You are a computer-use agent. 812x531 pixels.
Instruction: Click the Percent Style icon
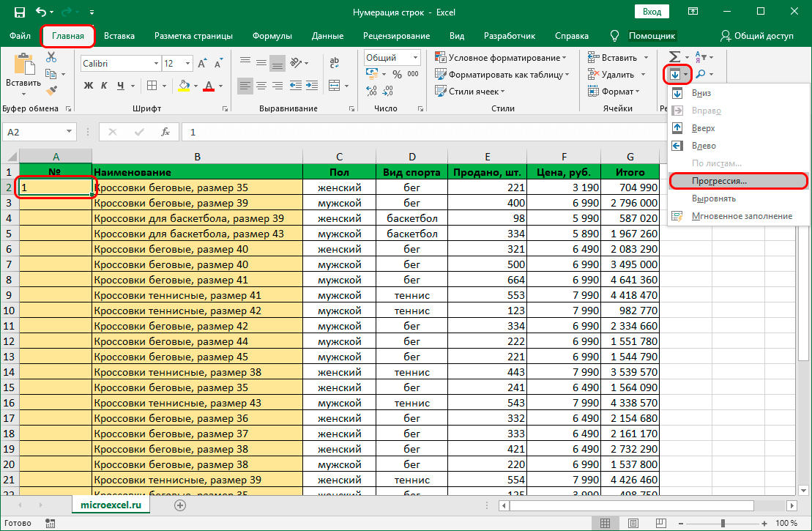(x=396, y=75)
